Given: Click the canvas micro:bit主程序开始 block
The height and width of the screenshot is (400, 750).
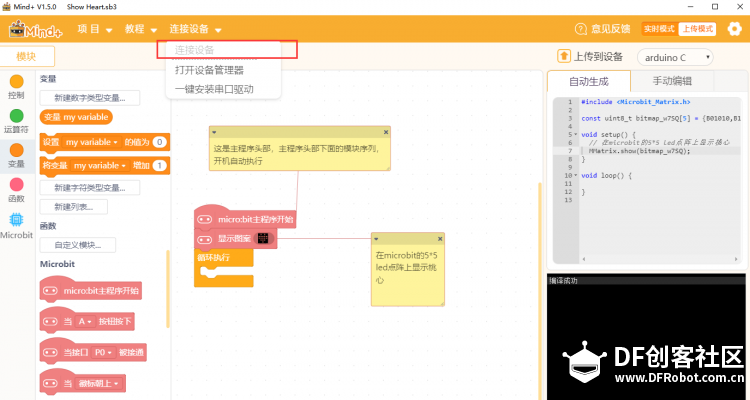Looking at the screenshot, I should coord(245,218).
